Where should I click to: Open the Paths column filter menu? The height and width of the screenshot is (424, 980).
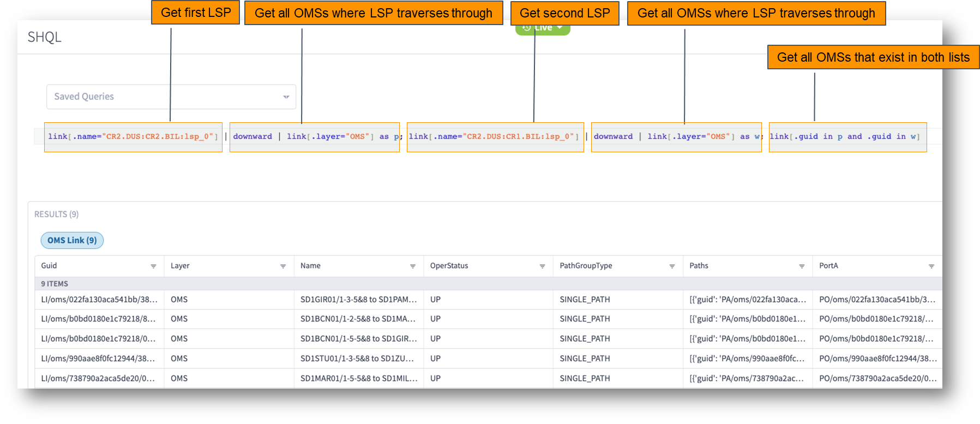[802, 266]
